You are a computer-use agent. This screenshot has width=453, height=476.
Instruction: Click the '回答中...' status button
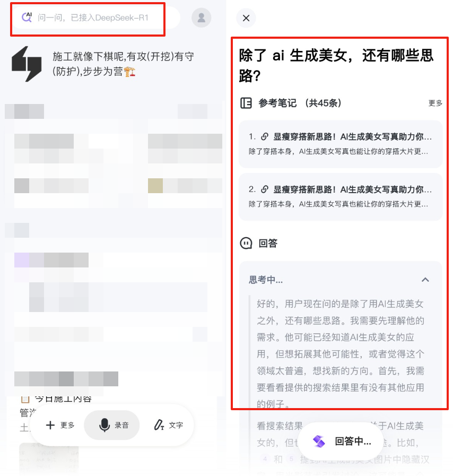[342, 441]
